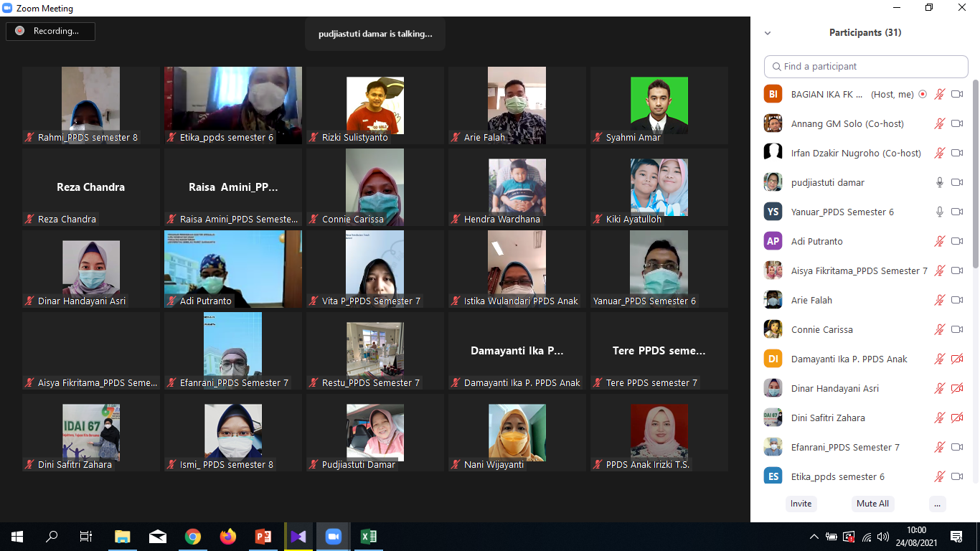Click microphone icon next to pudjiastuti damar
This screenshot has width=980, height=551.
(x=939, y=182)
